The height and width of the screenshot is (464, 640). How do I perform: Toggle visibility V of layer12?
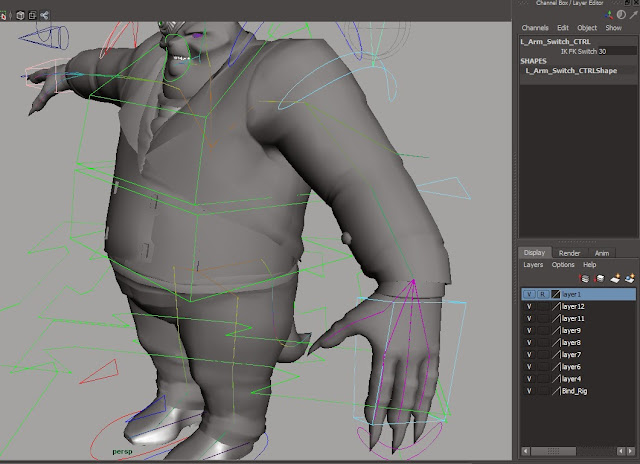click(x=529, y=306)
